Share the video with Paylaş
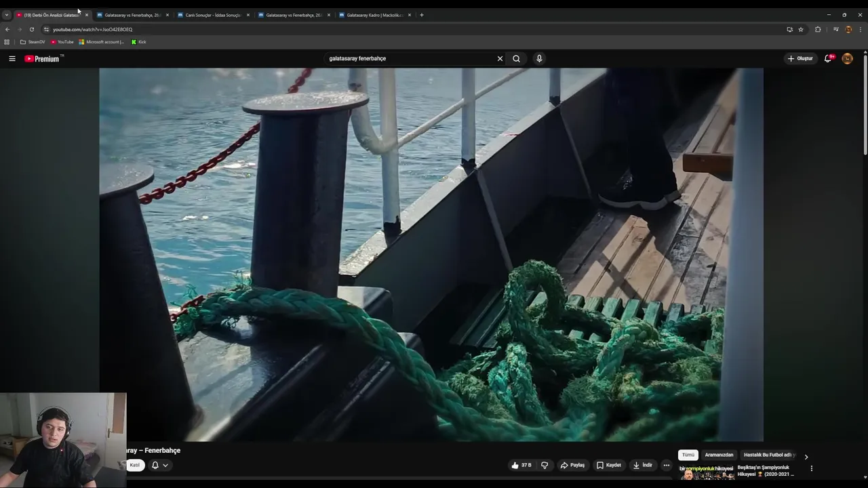Image resolution: width=868 pixels, height=488 pixels. [572, 465]
